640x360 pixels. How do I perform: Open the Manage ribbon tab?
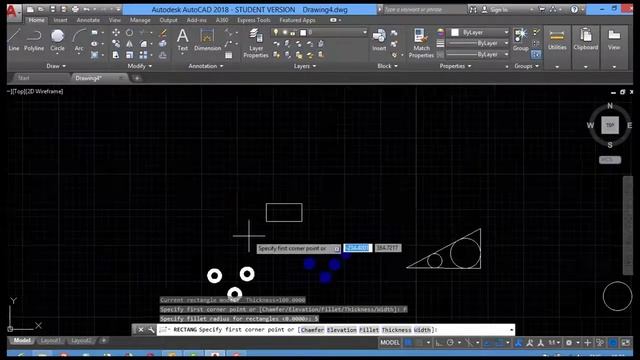140,20
